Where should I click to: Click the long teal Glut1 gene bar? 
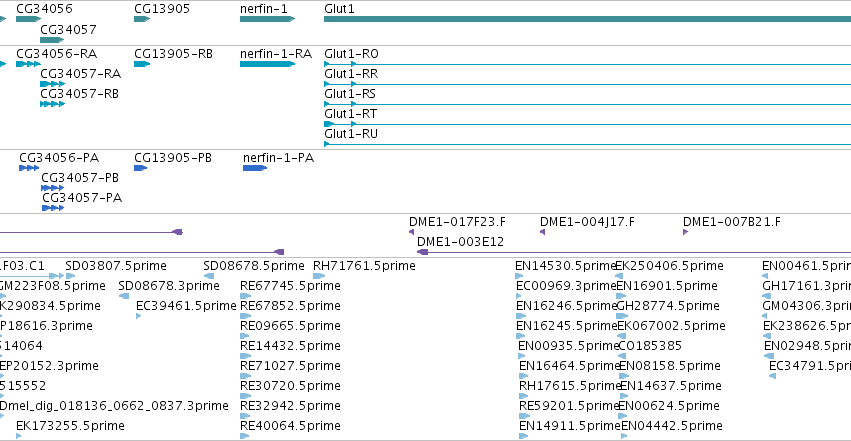pos(587,19)
